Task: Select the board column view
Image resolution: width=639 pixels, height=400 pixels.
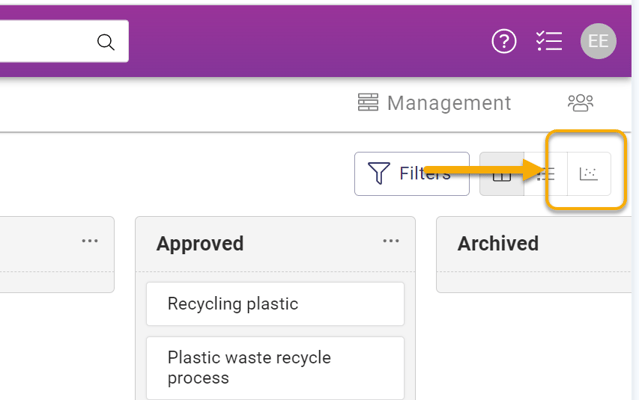Action: [x=502, y=174]
